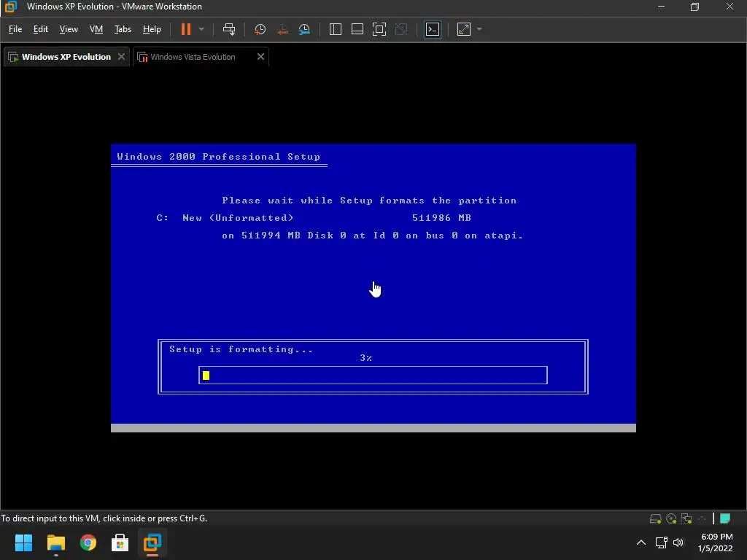Click the formatting progress bar
This screenshot has width=747, height=560.
coord(373,376)
